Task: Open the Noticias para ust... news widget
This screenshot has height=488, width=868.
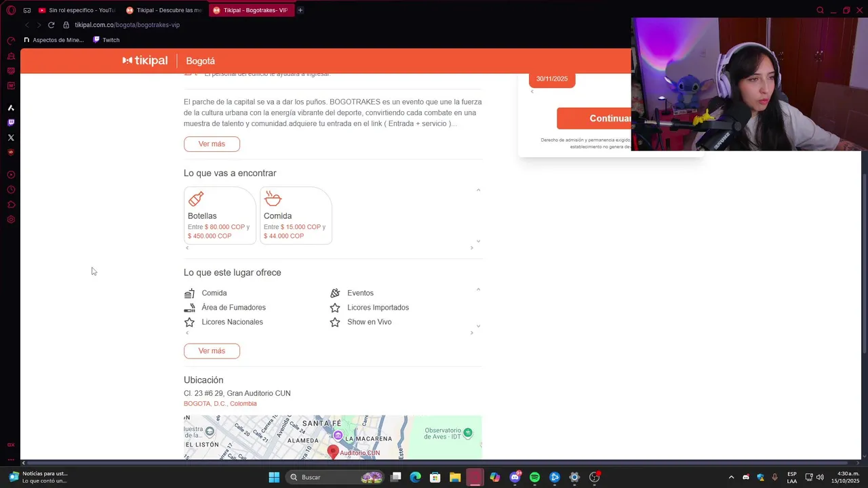Action: (39, 477)
